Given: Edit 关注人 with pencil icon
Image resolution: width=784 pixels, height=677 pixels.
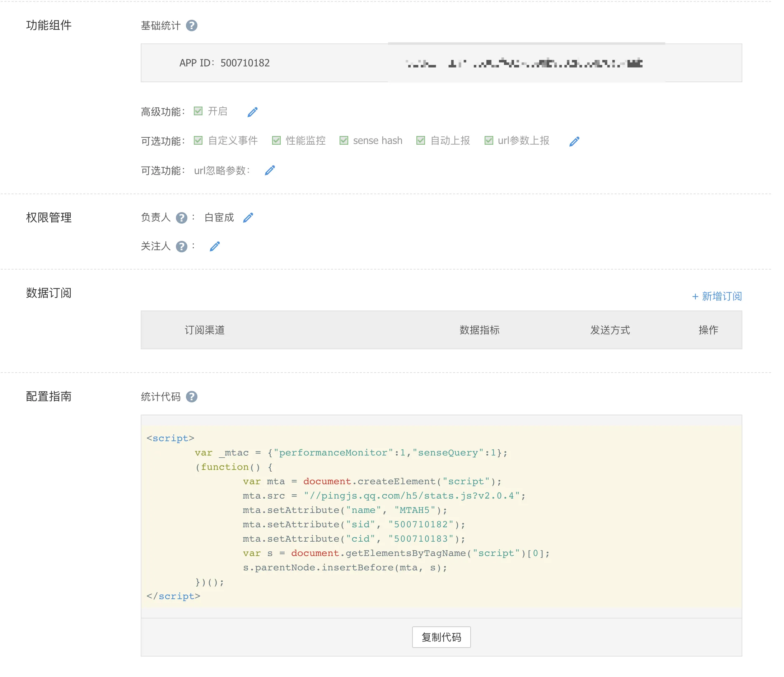Looking at the screenshot, I should click(x=215, y=247).
